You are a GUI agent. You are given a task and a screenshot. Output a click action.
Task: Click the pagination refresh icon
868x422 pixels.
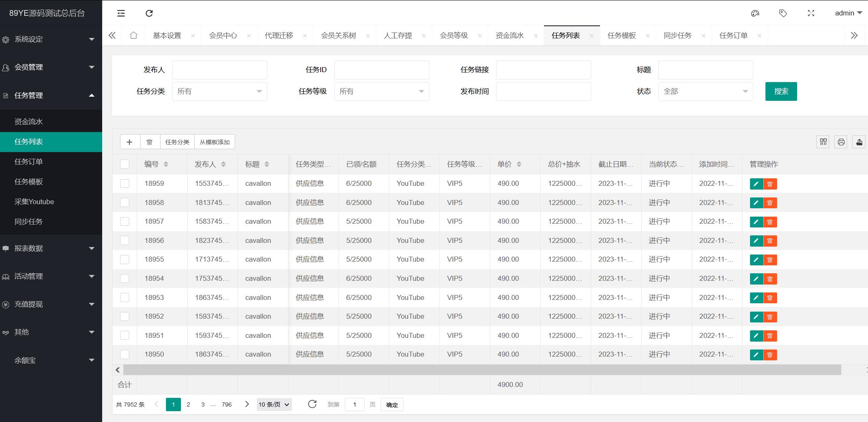pos(312,404)
